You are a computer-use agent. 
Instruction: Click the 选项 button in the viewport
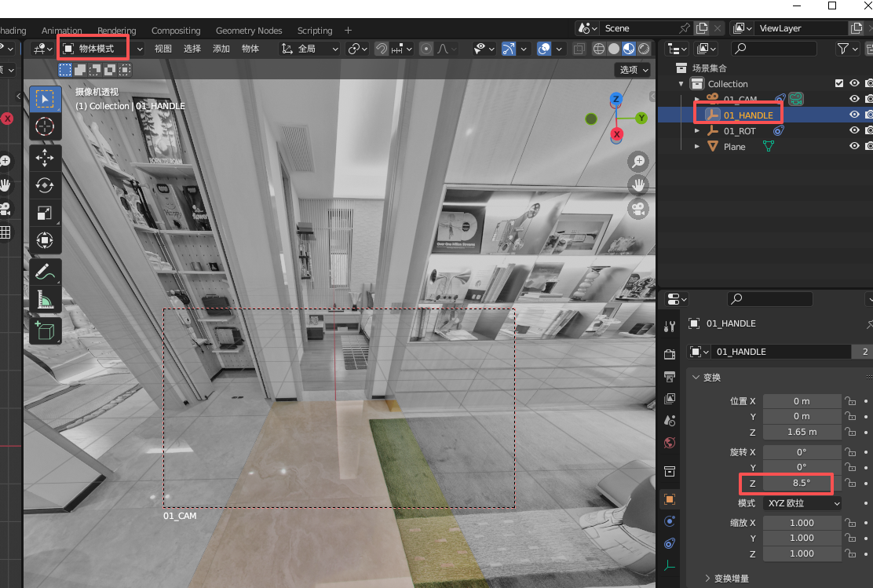[x=634, y=70]
